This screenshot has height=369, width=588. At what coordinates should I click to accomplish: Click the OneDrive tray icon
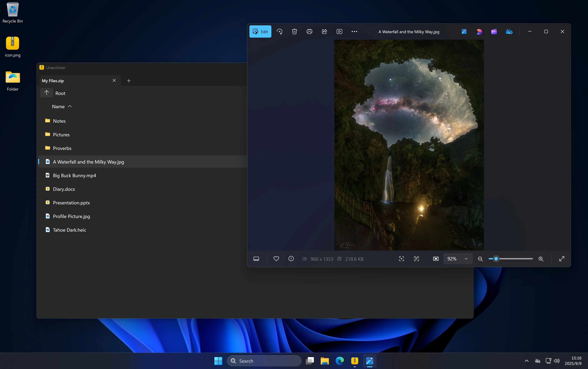point(537,361)
